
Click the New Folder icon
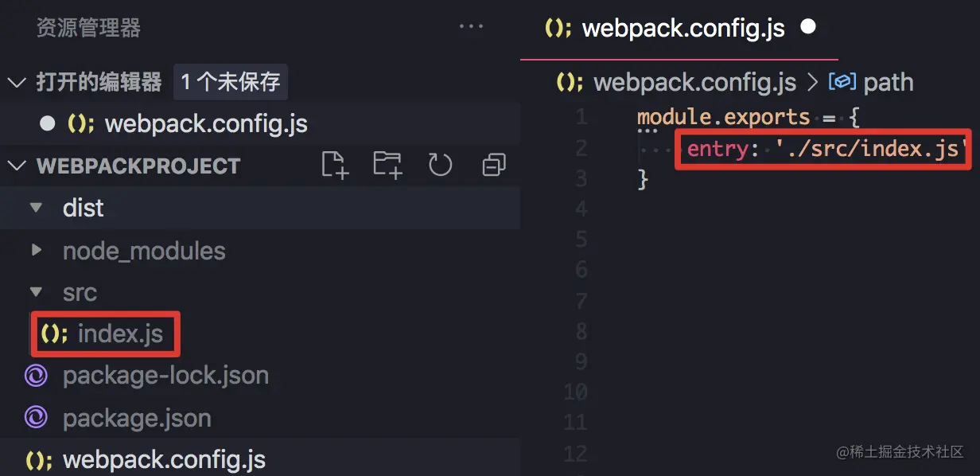[x=387, y=166]
